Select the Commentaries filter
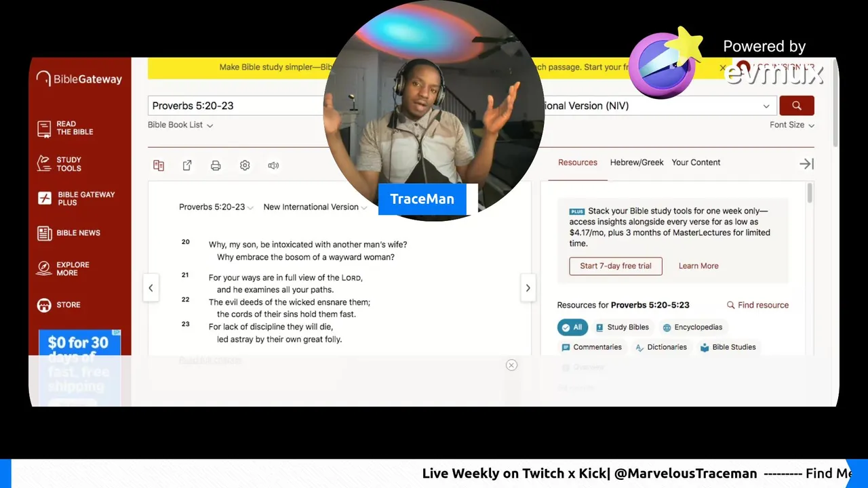 [591, 347]
